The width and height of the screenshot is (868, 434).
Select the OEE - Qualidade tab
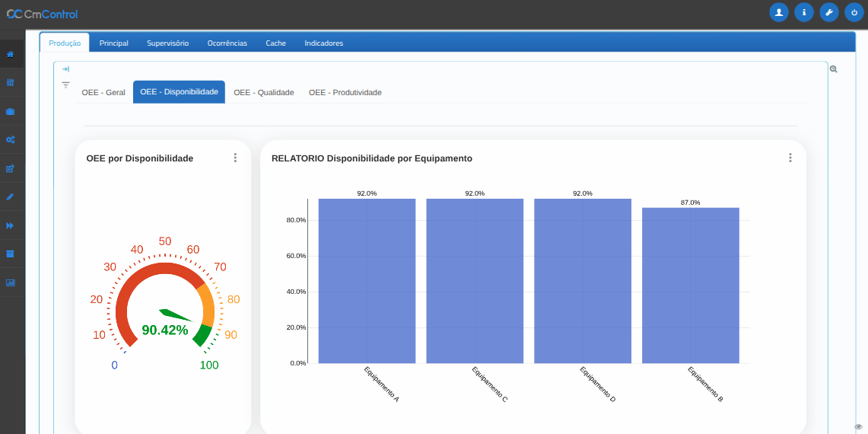263,92
